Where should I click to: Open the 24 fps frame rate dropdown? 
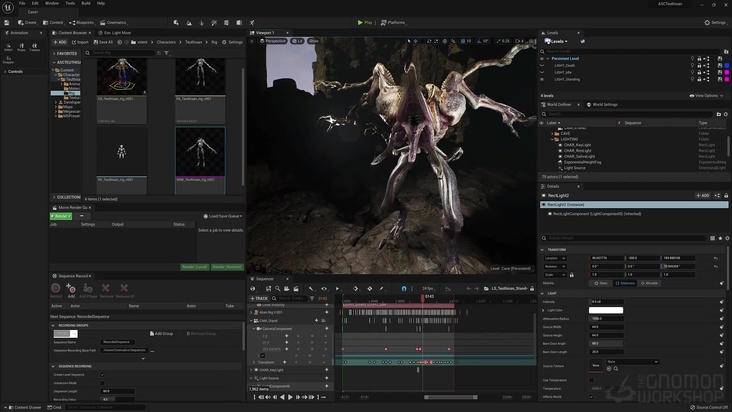[x=428, y=289]
